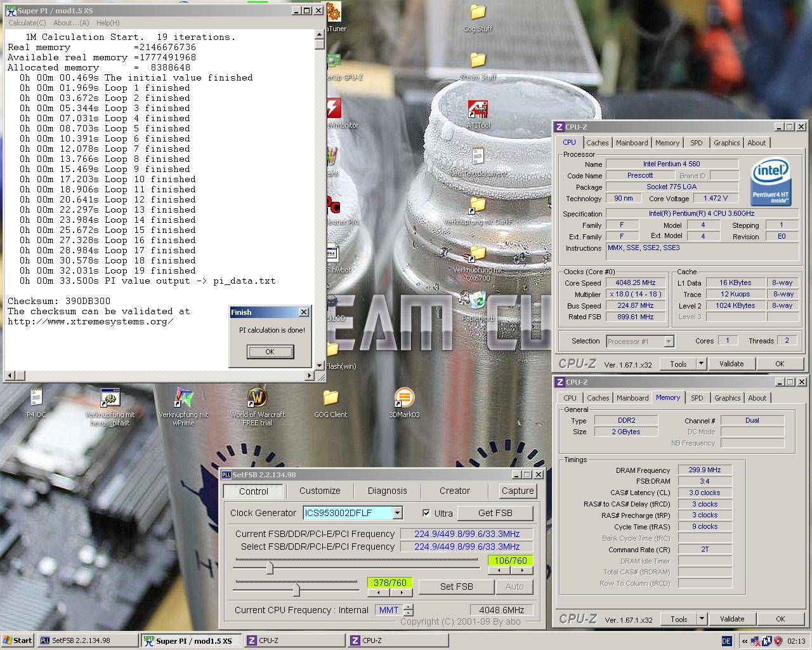
Task: Click the upper FSB slider thumb in SetFSB
Action: click(x=270, y=567)
